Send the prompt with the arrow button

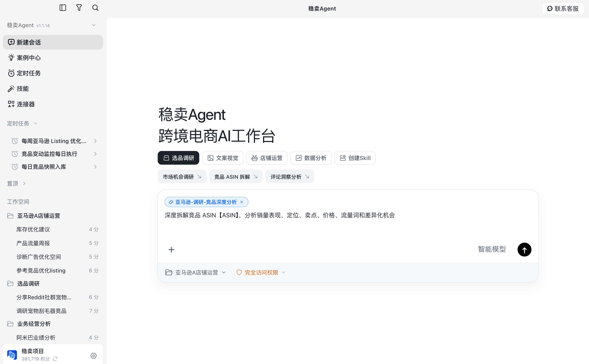(x=524, y=249)
